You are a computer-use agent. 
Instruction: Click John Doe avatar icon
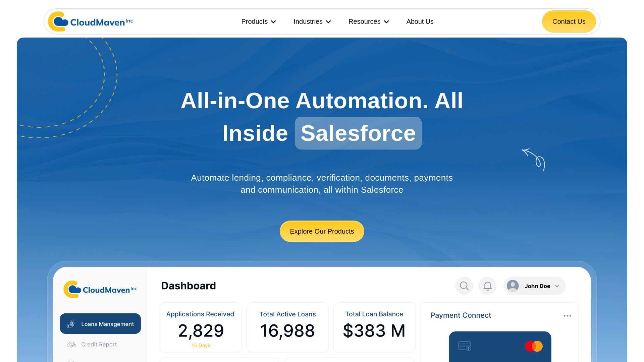[x=513, y=286]
